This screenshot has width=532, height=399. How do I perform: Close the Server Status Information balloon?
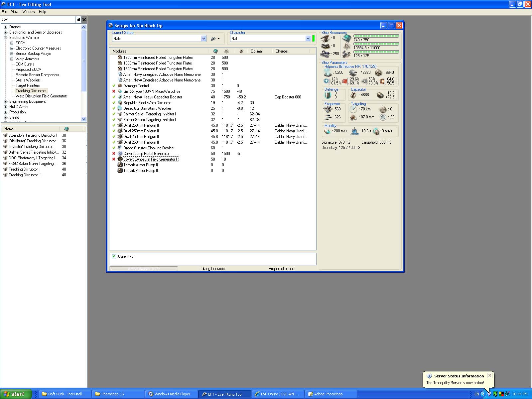489,375
